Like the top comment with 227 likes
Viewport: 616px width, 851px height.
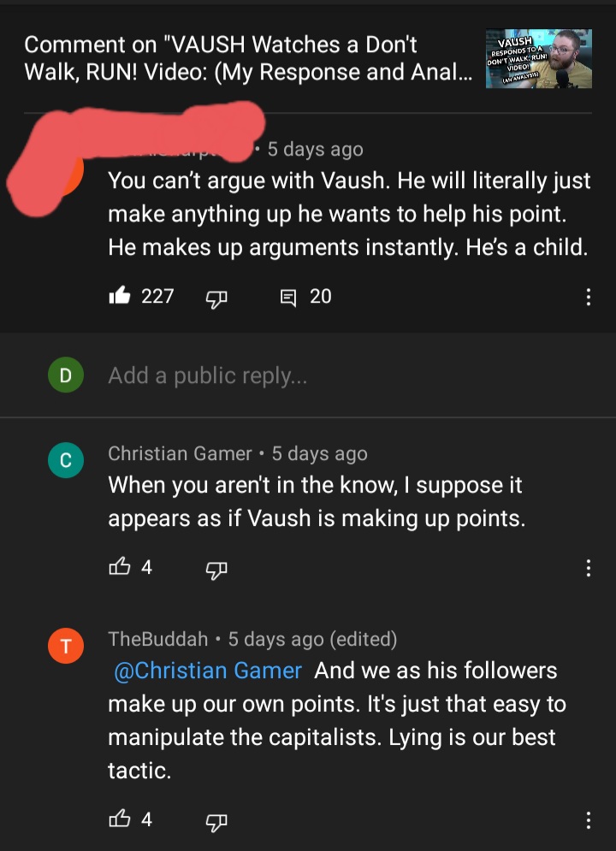[120, 297]
